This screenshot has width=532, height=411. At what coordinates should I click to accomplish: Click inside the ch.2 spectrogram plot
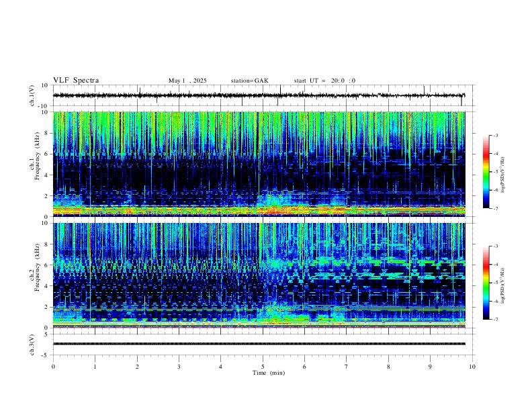[x=259, y=275]
